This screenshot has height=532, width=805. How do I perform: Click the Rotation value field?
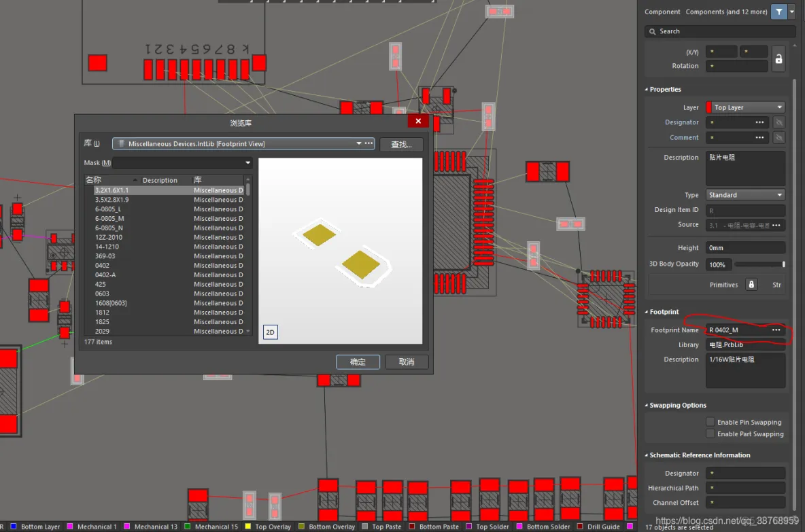point(737,66)
